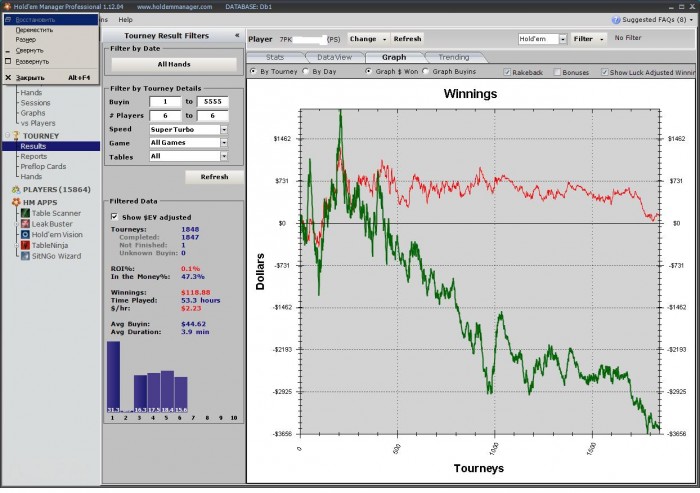
Task: Click the minimum Buyin field
Action: tap(165, 102)
